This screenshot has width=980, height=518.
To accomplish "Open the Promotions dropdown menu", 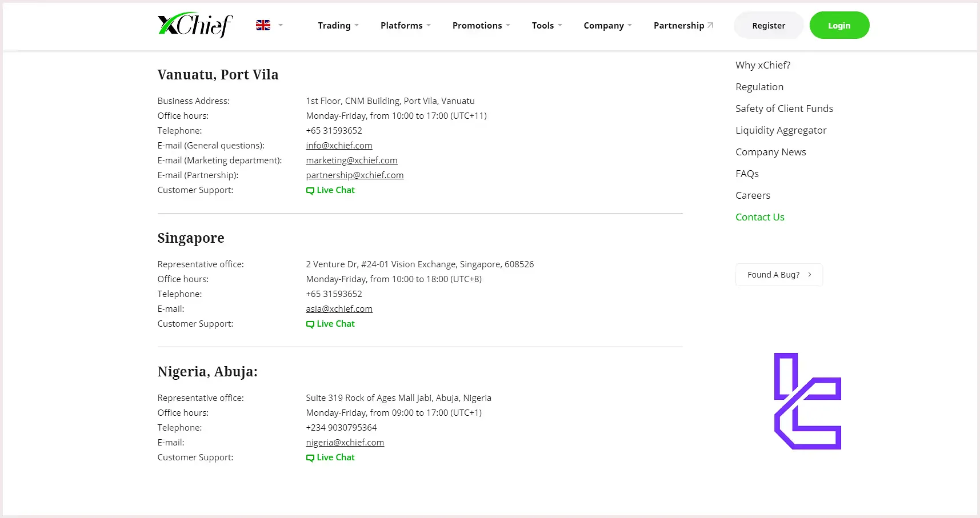I will pos(481,26).
